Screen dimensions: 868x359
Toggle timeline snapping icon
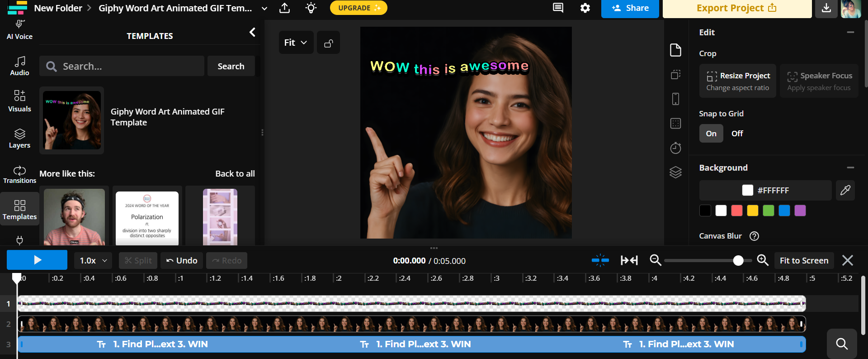600,260
